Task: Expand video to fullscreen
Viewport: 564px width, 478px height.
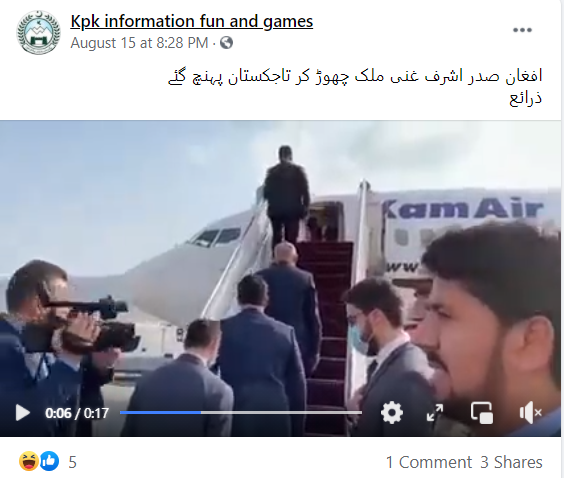Action: 435,413
